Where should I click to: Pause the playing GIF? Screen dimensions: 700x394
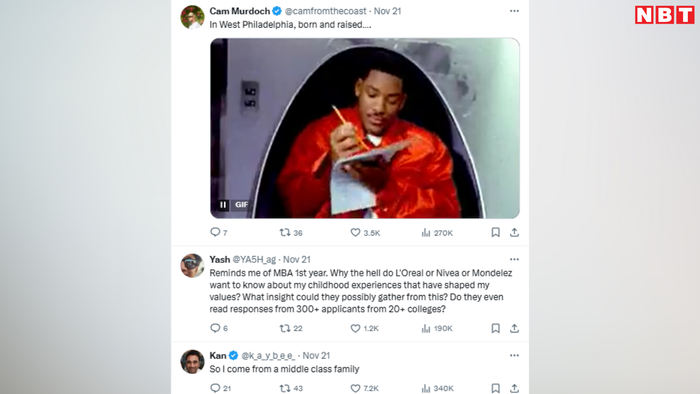(223, 205)
